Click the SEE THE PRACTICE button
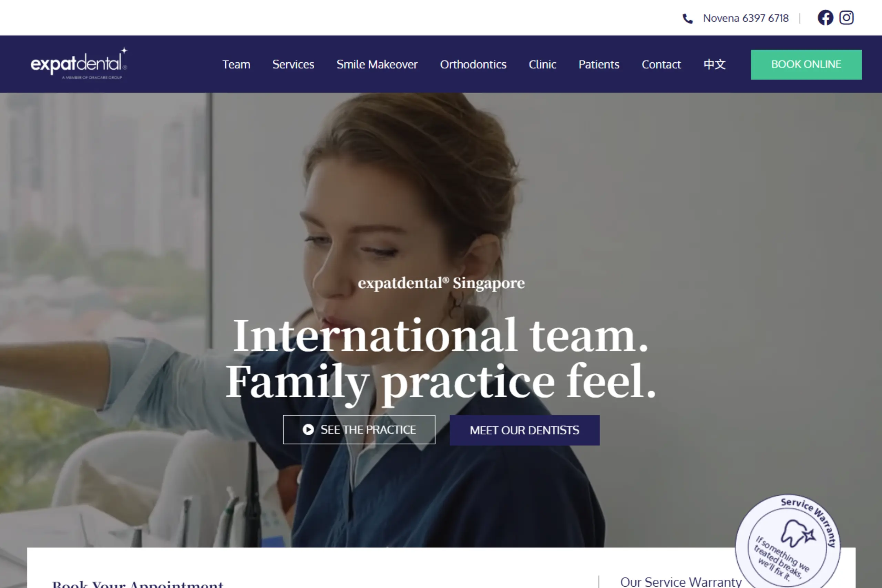Screen dimensions: 882x588 (x=359, y=430)
